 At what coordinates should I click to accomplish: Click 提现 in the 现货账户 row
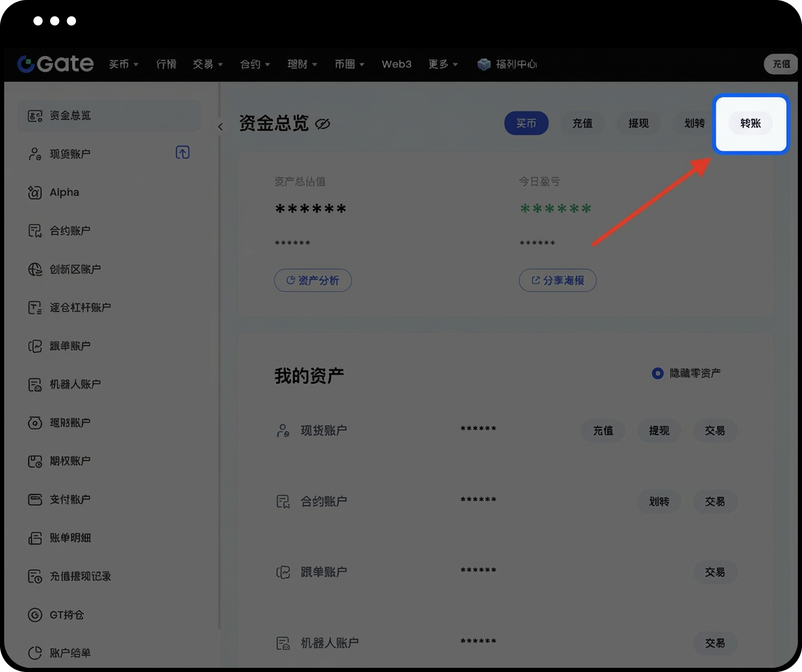(x=659, y=430)
